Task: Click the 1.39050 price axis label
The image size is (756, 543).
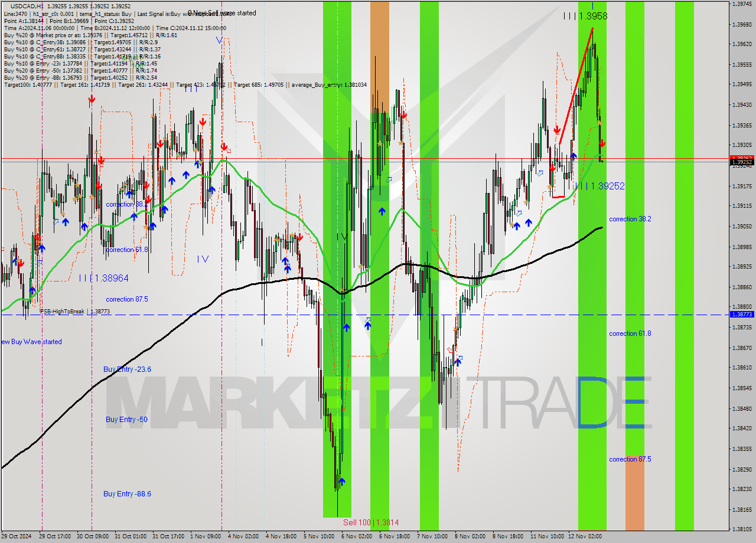Action: [742, 226]
